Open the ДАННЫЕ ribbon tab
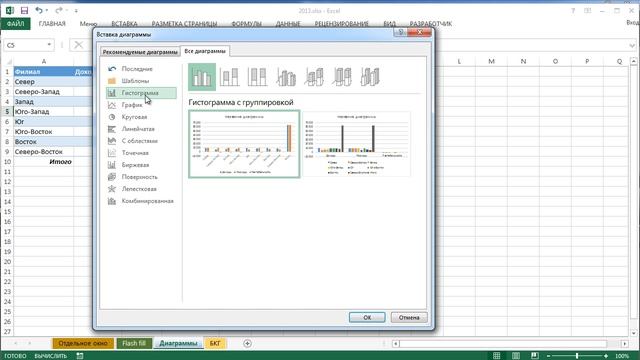 pos(288,24)
